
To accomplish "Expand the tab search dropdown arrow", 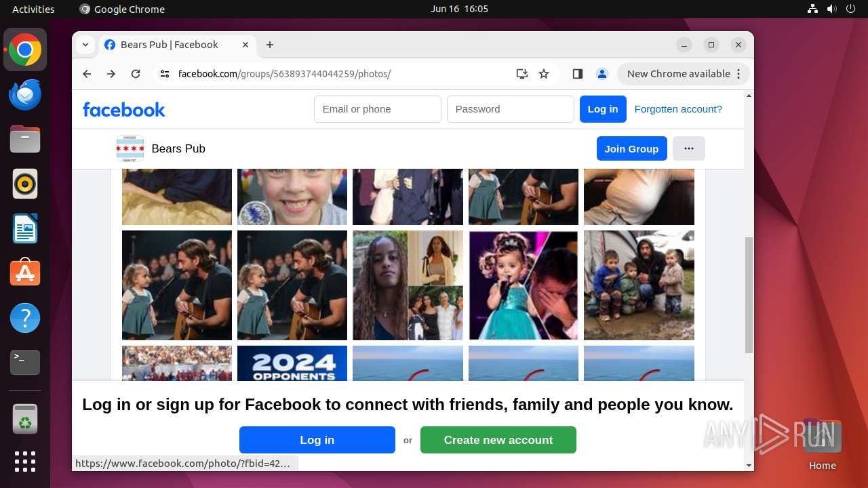I will [85, 45].
